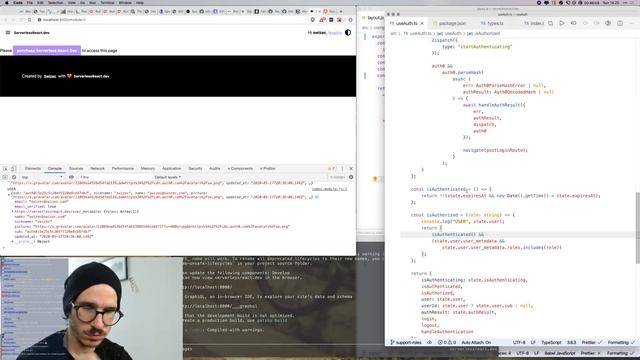This screenshot has width=640, height=360.
Task: Clear the console output
Action: pyautogui.click(x=14, y=178)
